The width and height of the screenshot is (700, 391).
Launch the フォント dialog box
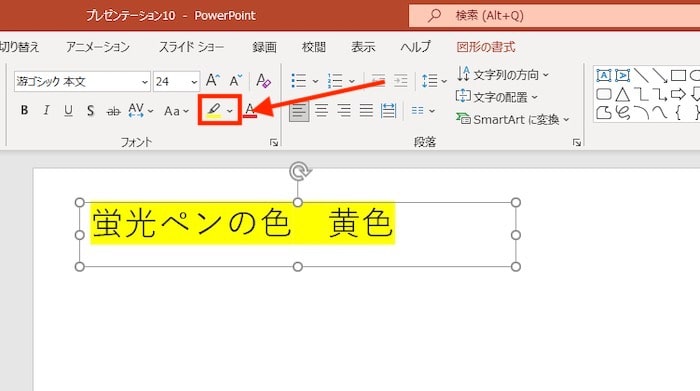[274, 142]
